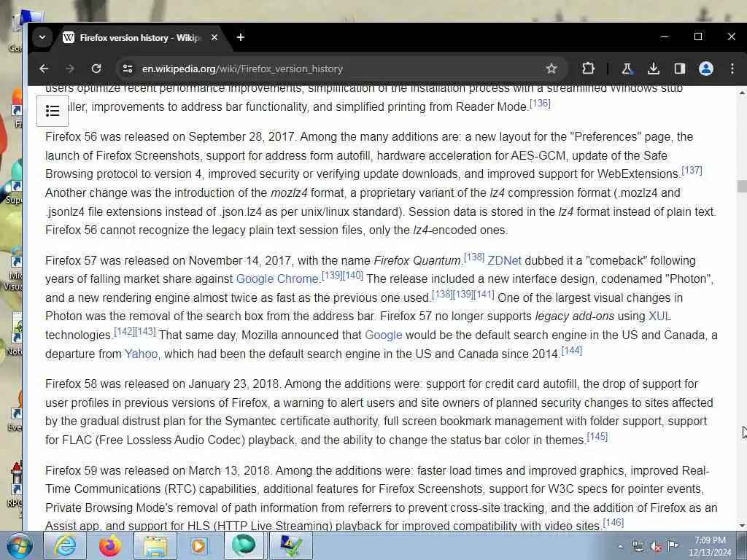Jump to citation 141
This screenshot has height=560, width=747.
coord(484,295)
